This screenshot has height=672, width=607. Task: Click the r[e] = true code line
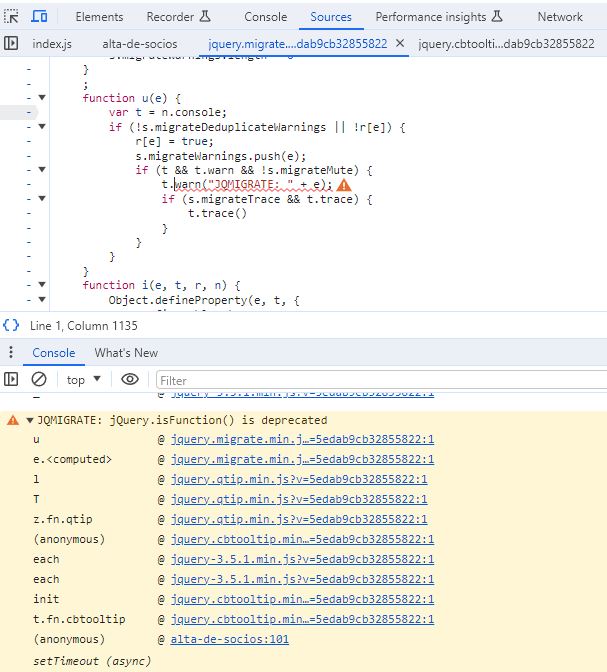point(174,141)
